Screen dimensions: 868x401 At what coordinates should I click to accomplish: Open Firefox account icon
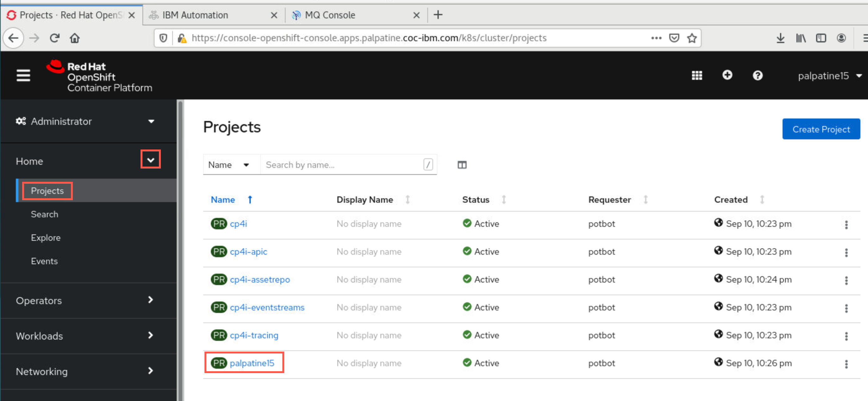tap(841, 38)
